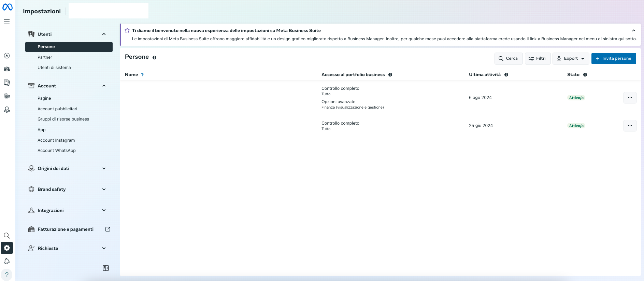The width and height of the screenshot is (644, 281).
Task: Click the star icon in welcome banner
Action: click(127, 30)
